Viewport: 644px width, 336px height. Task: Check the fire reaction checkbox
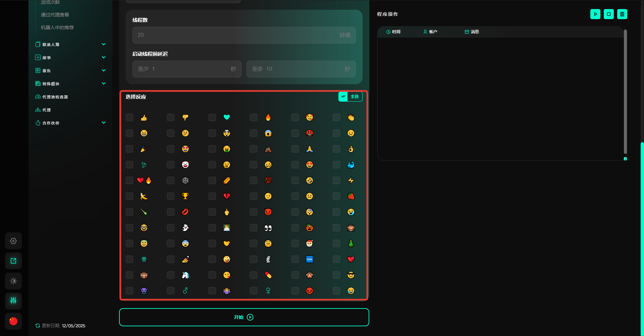click(x=254, y=117)
